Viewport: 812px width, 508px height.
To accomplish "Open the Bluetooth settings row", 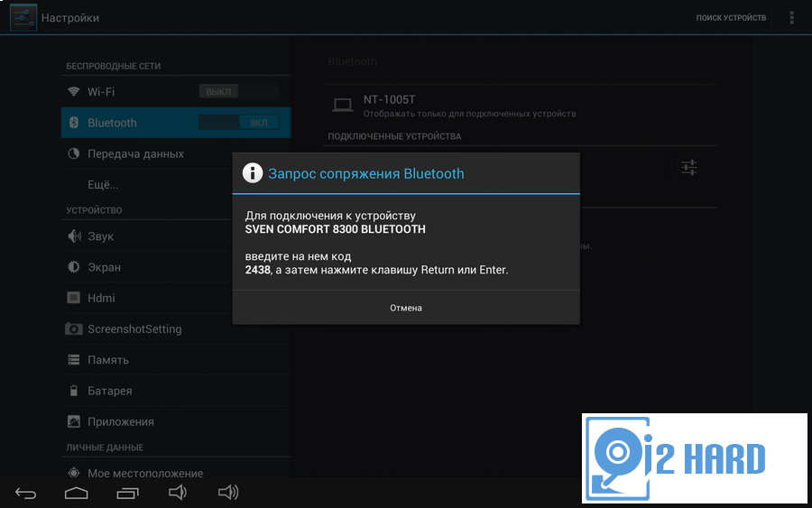I will [176, 123].
